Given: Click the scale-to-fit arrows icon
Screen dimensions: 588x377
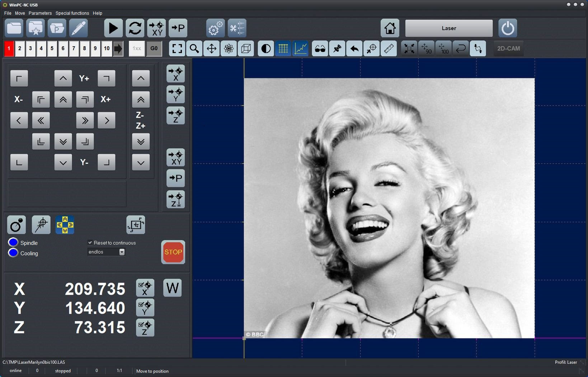Looking at the screenshot, I should [x=409, y=48].
